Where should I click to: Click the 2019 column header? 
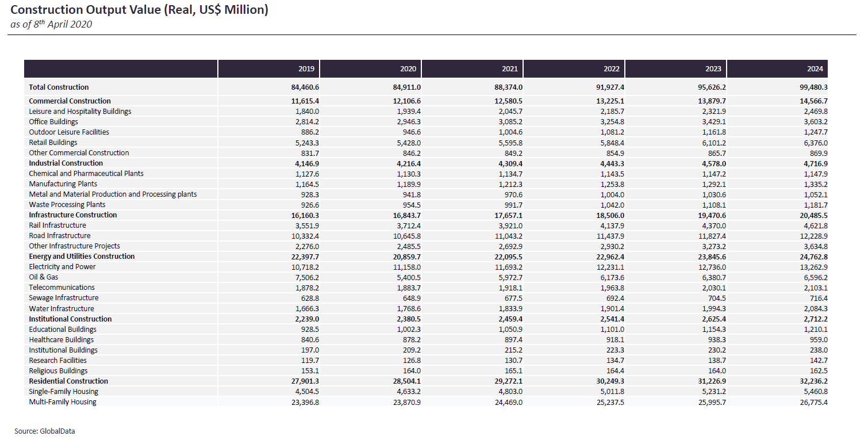click(x=306, y=69)
